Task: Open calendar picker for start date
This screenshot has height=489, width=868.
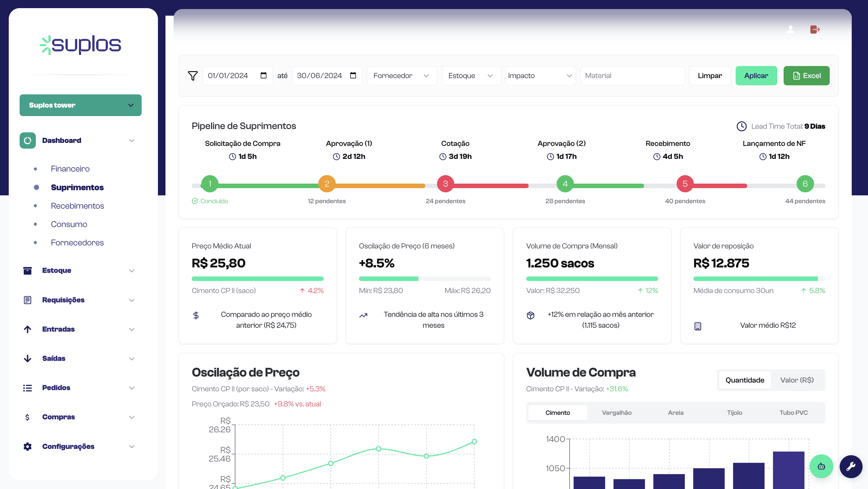Action: [x=263, y=75]
